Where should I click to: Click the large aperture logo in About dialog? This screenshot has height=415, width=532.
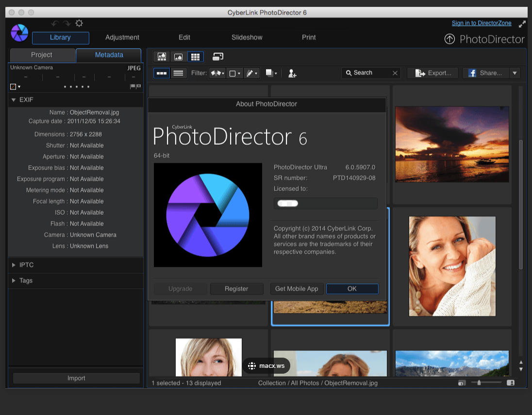point(208,215)
